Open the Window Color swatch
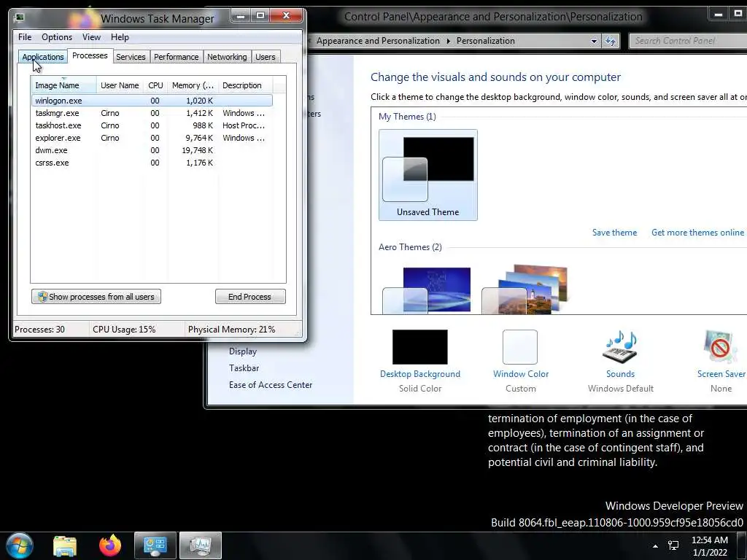Viewport: 747px width, 560px height. point(519,346)
